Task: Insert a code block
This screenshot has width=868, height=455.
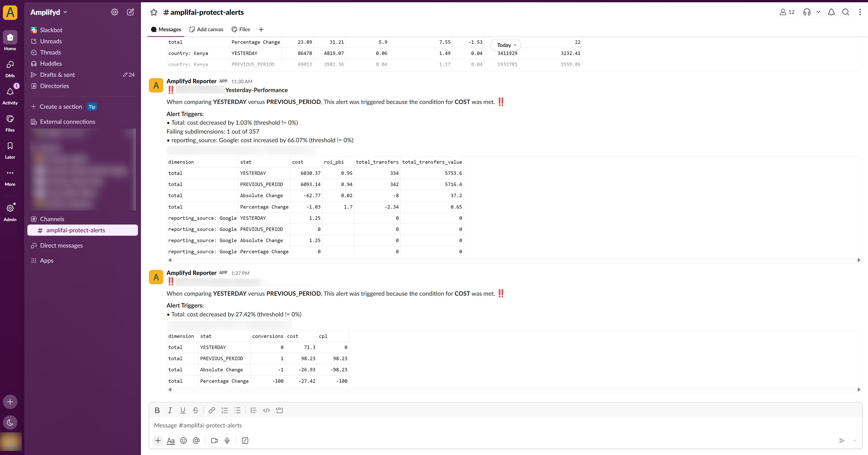Action: [x=279, y=410]
